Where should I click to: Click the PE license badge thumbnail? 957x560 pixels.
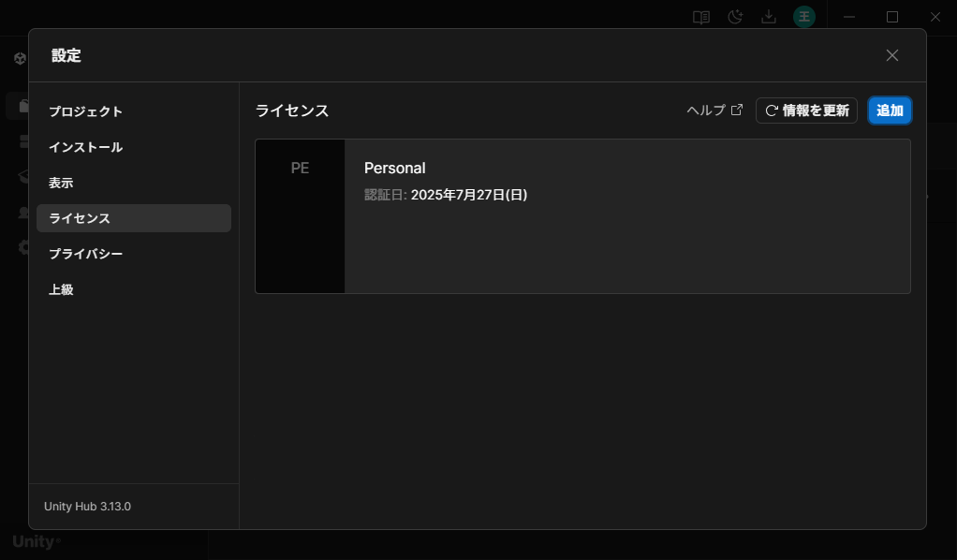pyautogui.click(x=300, y=216)
